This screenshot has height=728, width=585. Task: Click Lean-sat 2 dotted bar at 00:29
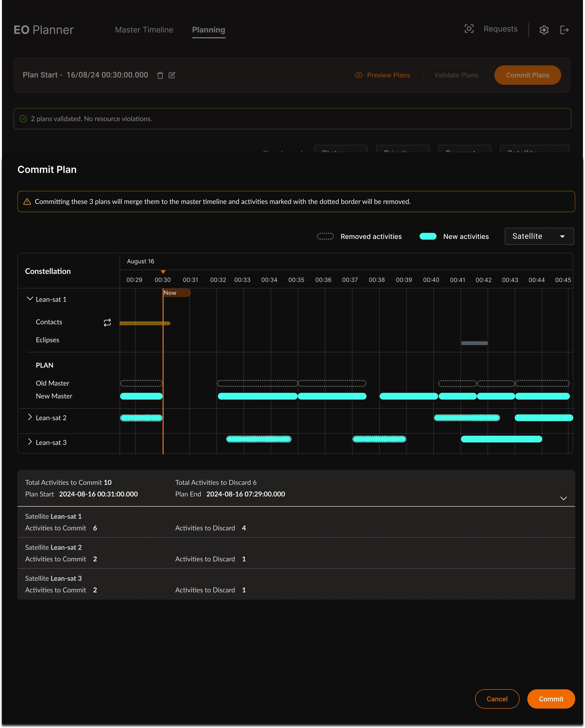click(x=141, y=418)
